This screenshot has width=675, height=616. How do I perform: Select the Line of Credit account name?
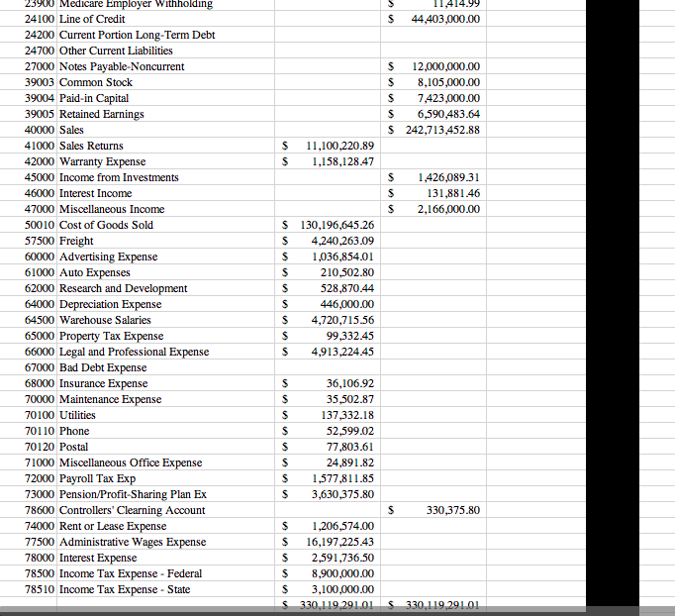[x=92, y=19]
